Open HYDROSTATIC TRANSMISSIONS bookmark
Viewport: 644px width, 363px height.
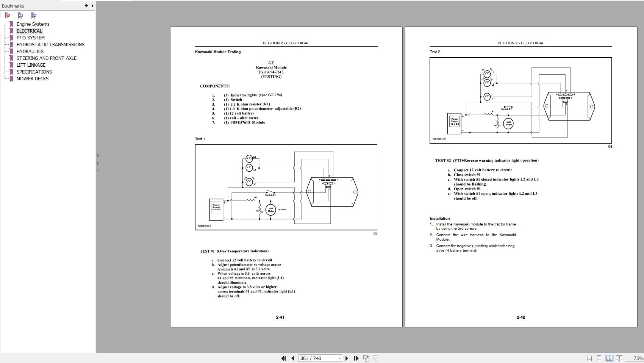(50, 44)
